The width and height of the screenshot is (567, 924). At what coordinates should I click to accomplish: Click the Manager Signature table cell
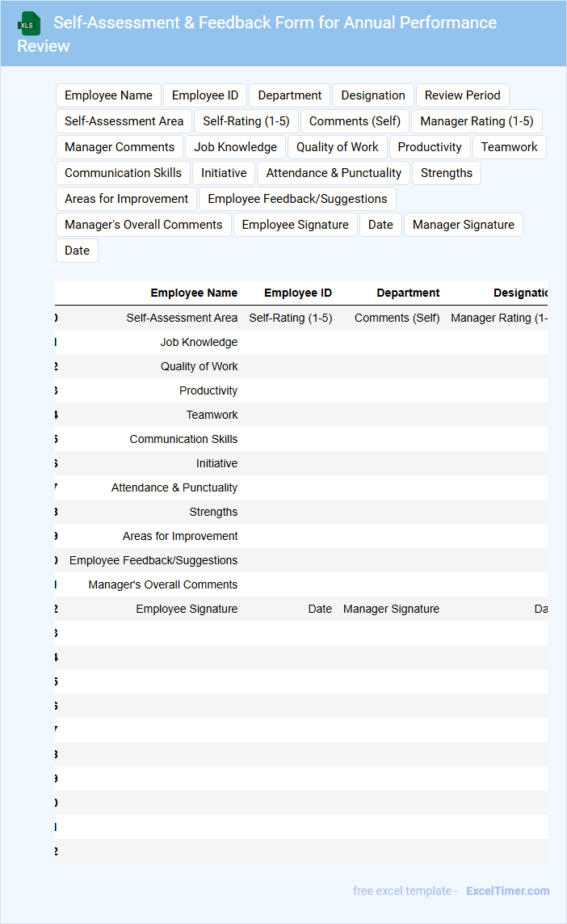click(391, 609)
